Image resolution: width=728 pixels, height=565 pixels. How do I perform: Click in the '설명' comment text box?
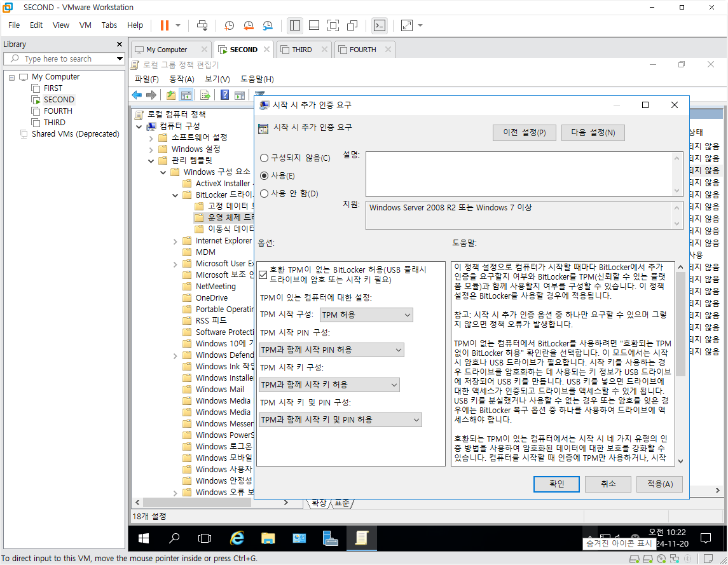519,174
